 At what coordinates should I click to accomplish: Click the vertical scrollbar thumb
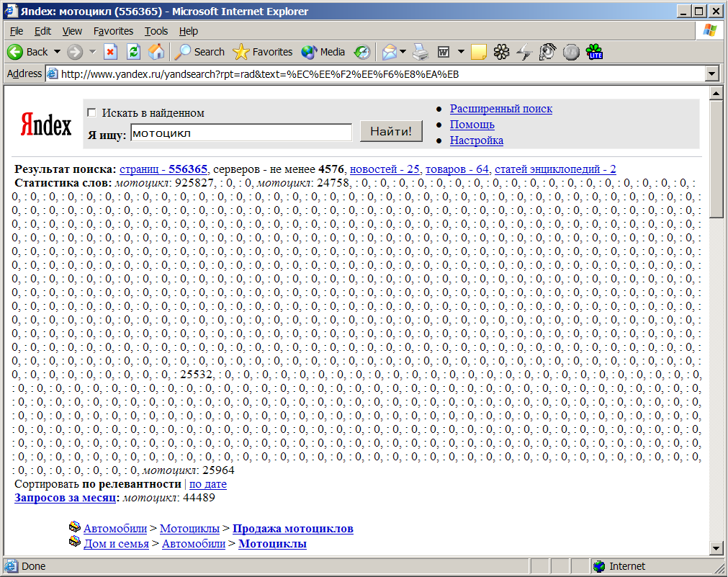coord(716,159)
